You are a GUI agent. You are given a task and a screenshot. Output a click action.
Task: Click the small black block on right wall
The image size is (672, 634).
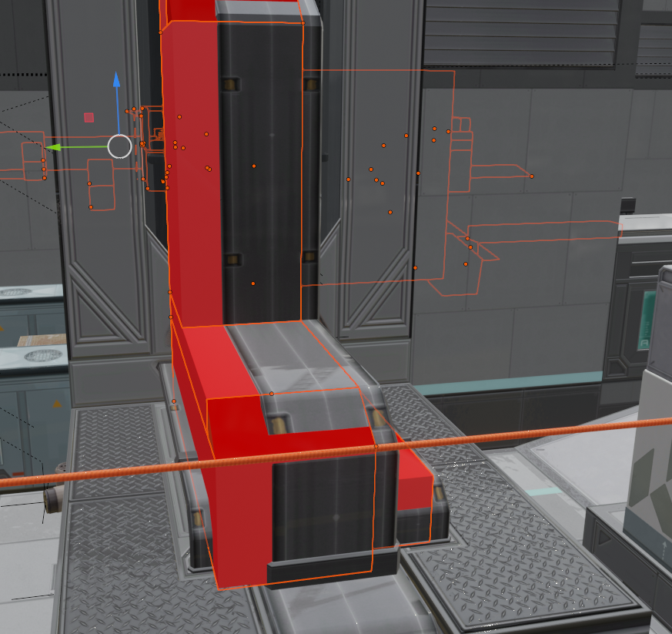tap(628, 205)
